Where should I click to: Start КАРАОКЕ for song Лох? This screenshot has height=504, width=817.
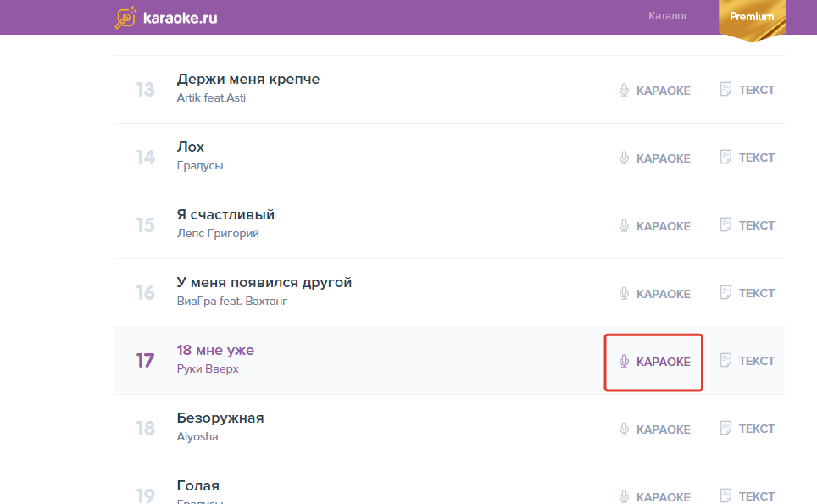664,158
